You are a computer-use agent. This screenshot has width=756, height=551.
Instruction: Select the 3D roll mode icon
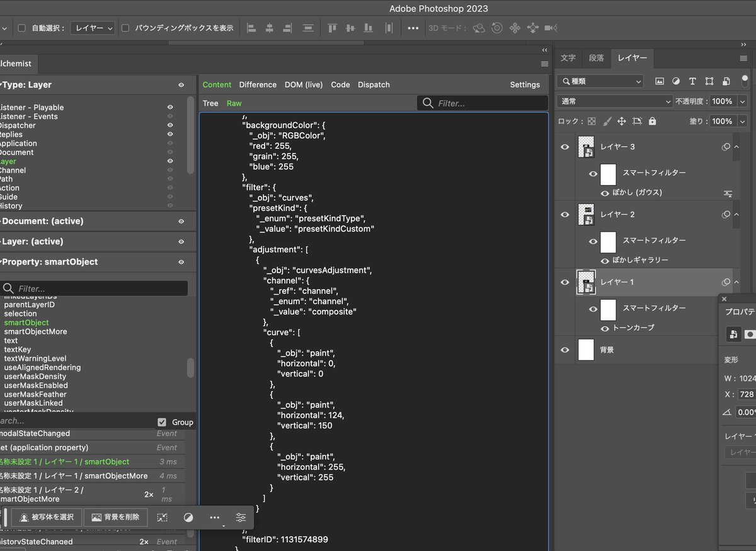(497, 28)
